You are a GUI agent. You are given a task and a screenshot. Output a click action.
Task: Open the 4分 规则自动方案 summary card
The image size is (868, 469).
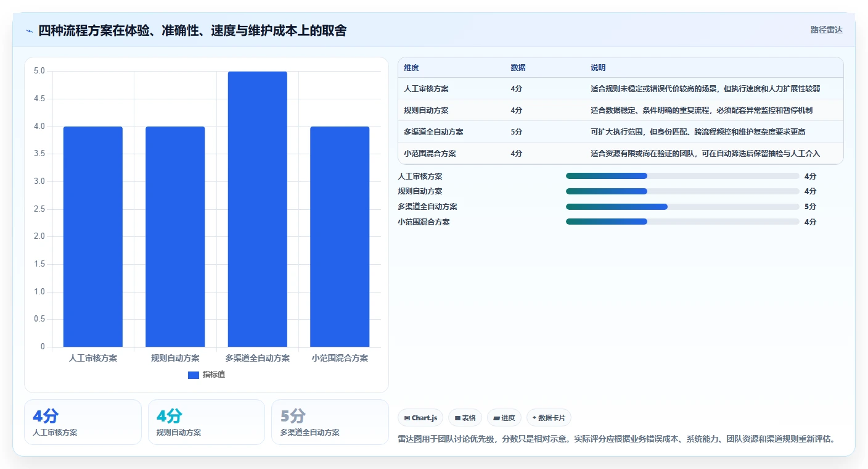207,422
